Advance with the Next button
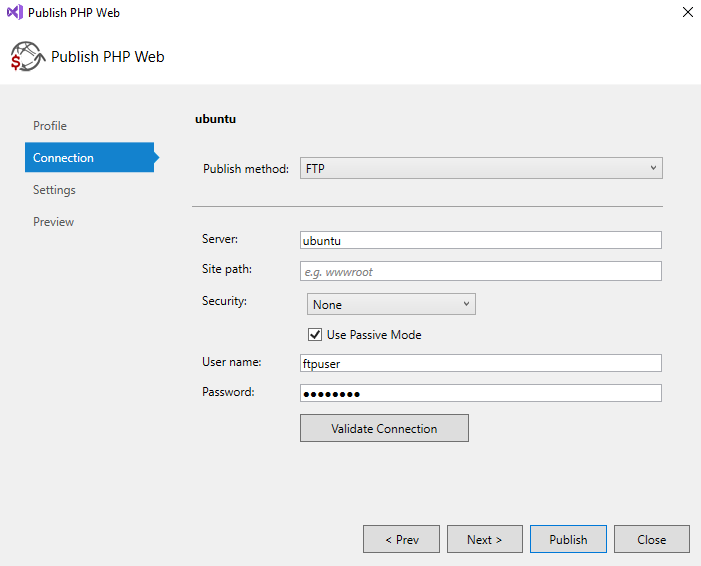The image size is (701, 566). tap(485, 539)
